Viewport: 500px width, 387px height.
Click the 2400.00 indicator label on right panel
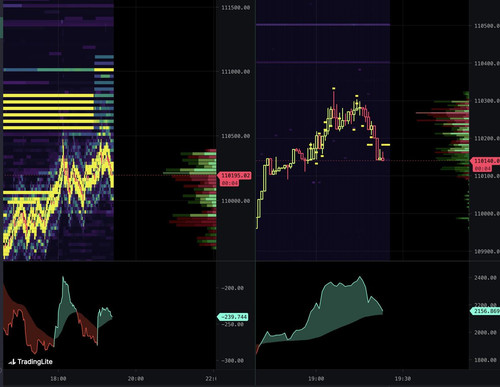485,278
